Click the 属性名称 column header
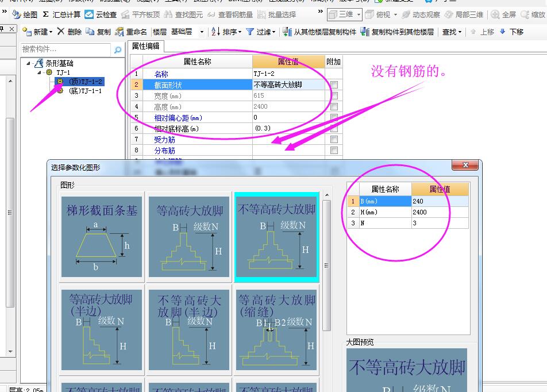The width and height of the screenshot is (547, 392). click(x=198, y=62)
